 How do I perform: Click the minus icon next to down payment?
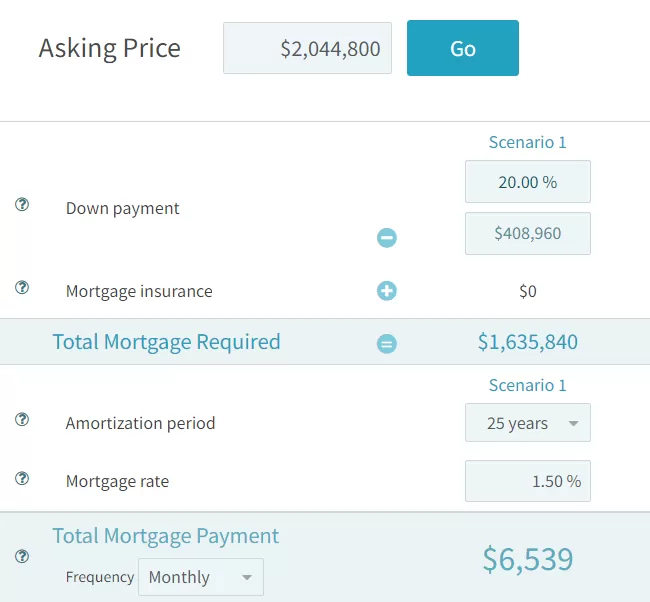[387, 238]
